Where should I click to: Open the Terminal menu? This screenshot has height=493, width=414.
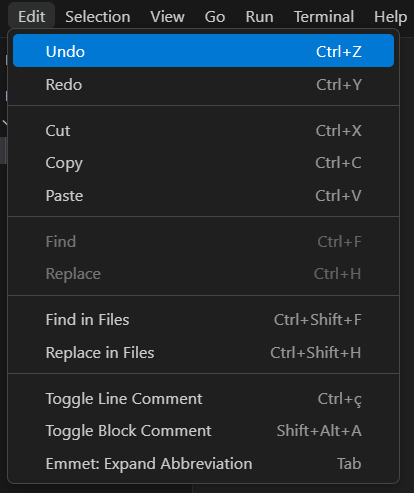[x=324, y=16]
